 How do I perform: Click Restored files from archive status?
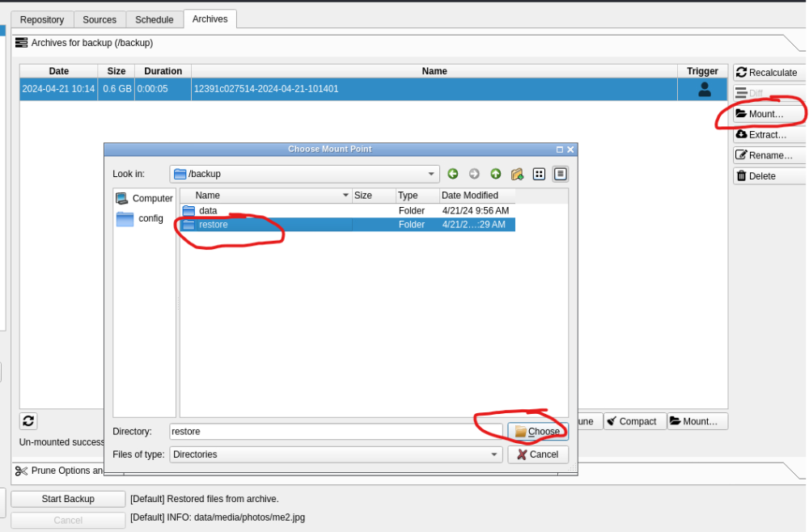tap(205, 499)
